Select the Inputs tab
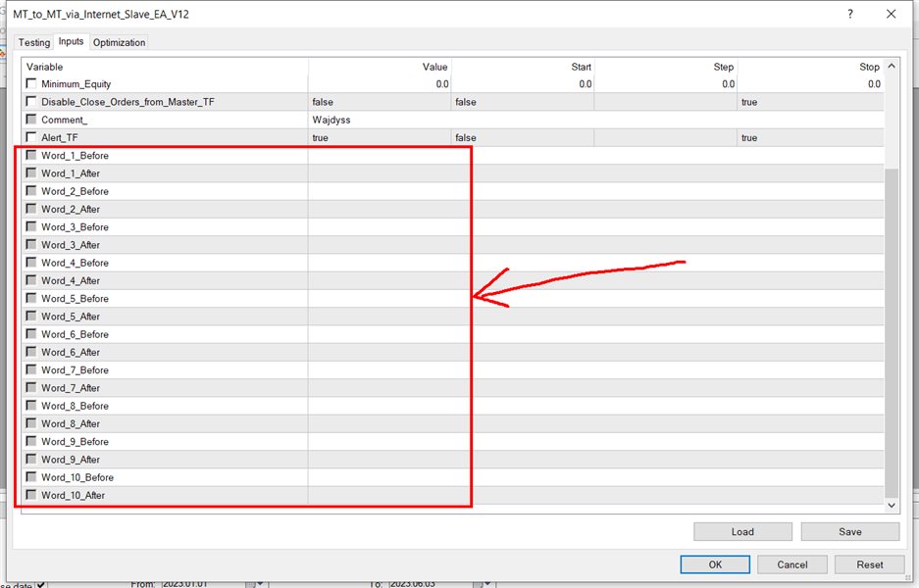919x588 pixels. 71,42
